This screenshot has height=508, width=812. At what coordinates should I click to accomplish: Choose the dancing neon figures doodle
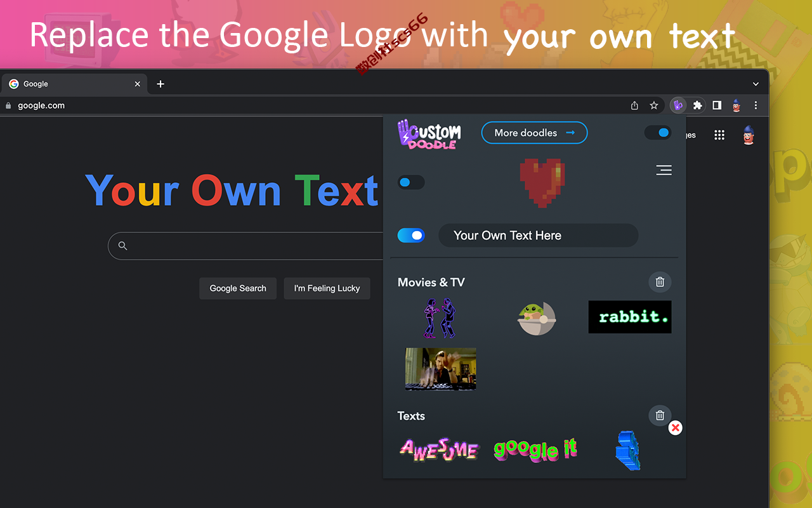click(x=440, y=318)
